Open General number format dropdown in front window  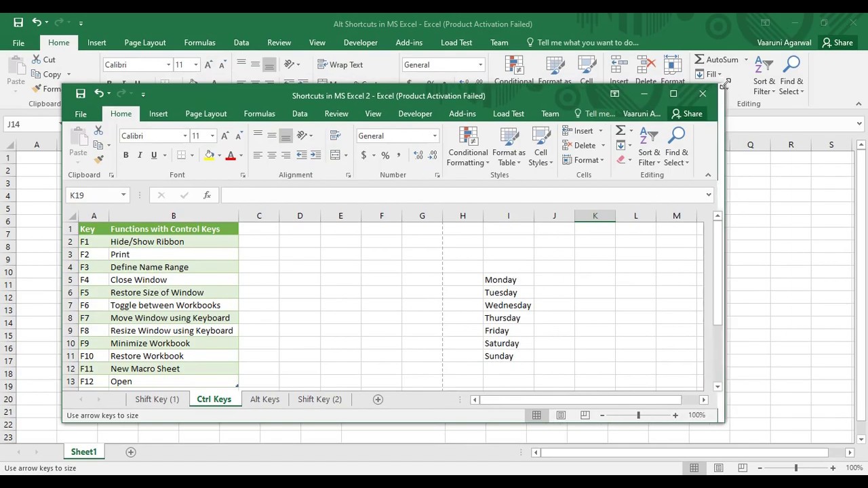[x=435, y=136]
